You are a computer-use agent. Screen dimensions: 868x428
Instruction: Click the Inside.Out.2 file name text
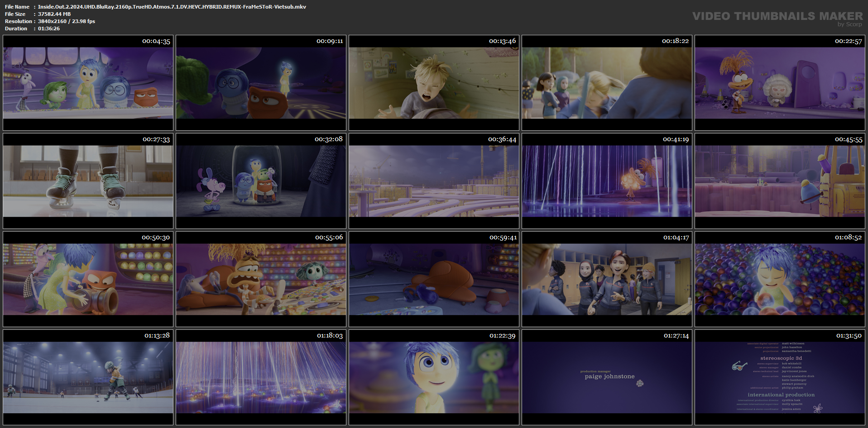(172, 7)
